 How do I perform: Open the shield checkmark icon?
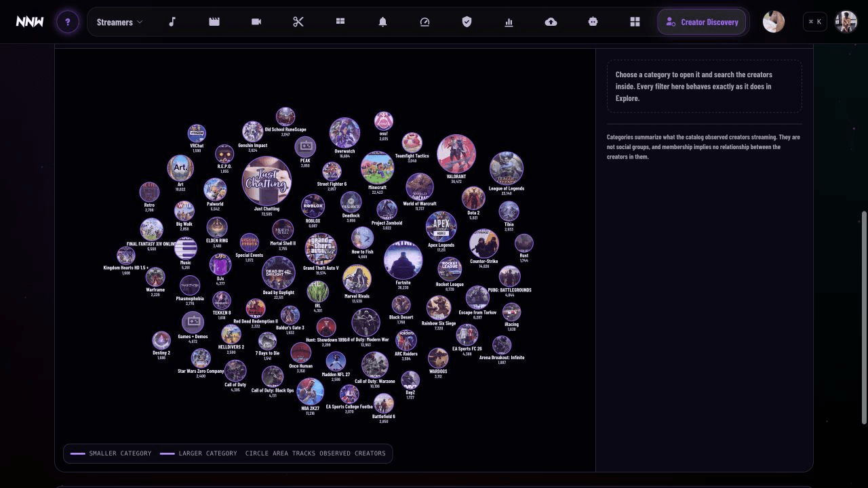coord(467,22)
